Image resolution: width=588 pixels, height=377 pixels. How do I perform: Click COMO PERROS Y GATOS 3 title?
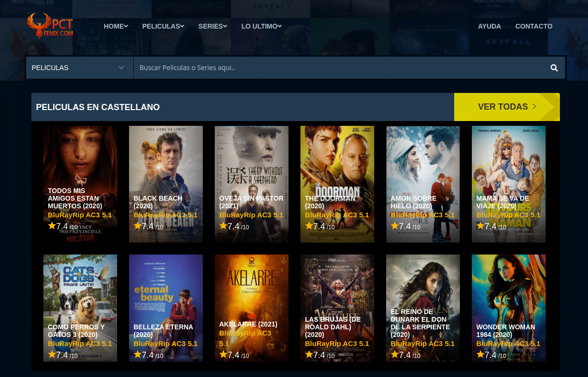76,331
